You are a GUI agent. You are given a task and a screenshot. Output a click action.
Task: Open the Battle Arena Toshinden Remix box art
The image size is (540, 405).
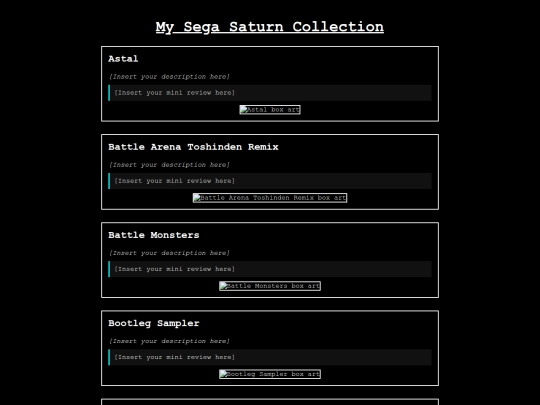(270, 198)
